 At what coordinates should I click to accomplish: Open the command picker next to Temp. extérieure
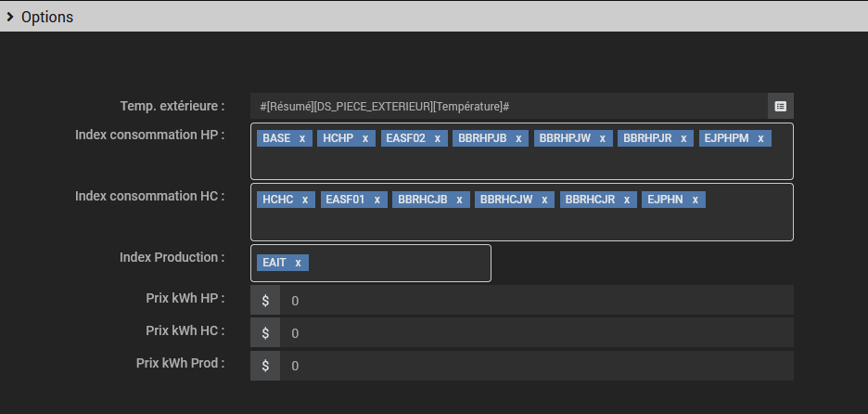[x=781, y=106]
